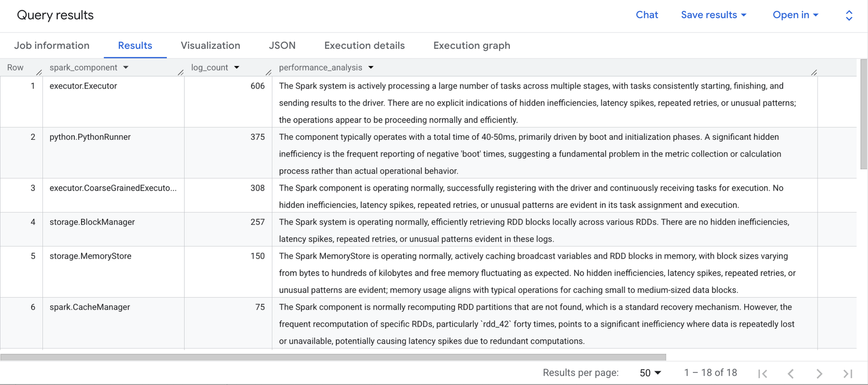Switch to Job information tab
This screenshot has height=385, width=868.
[52, 45]
